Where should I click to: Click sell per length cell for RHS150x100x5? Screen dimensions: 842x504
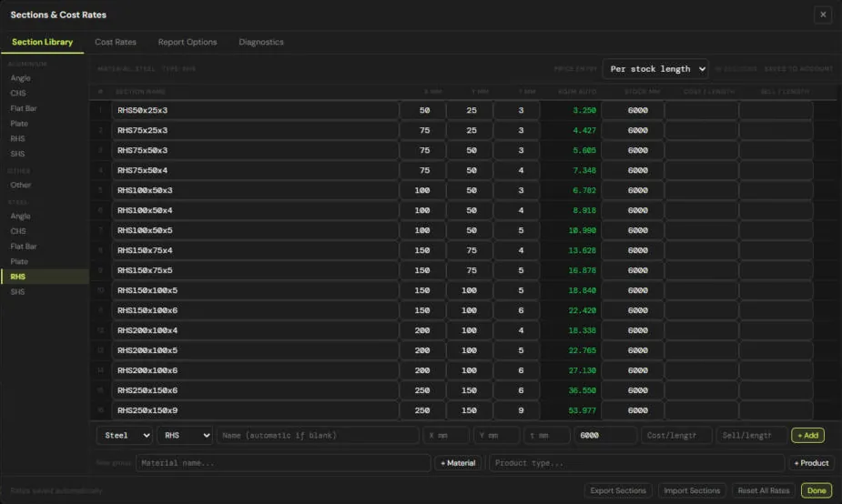(776, 290)
